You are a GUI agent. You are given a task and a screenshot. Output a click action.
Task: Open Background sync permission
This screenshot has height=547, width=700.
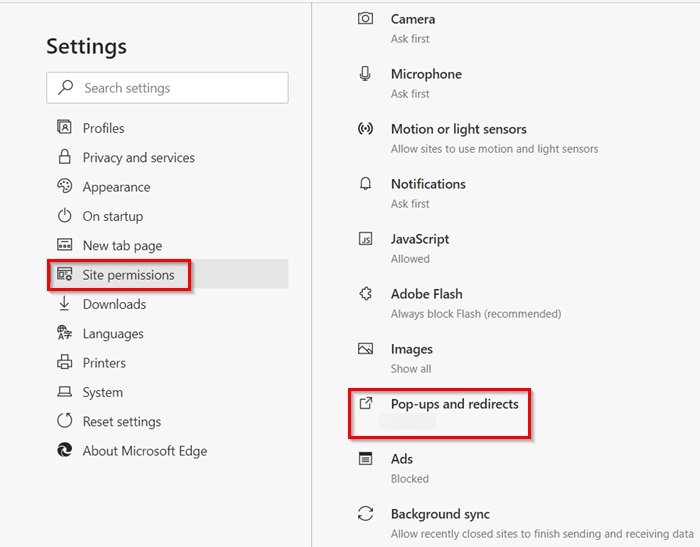click(x=440, y=515)
